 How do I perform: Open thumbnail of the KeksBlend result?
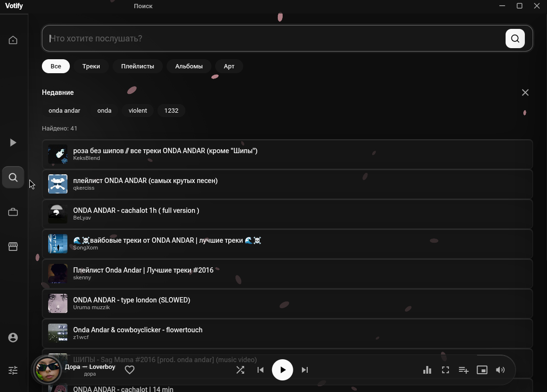click(58, 154)
